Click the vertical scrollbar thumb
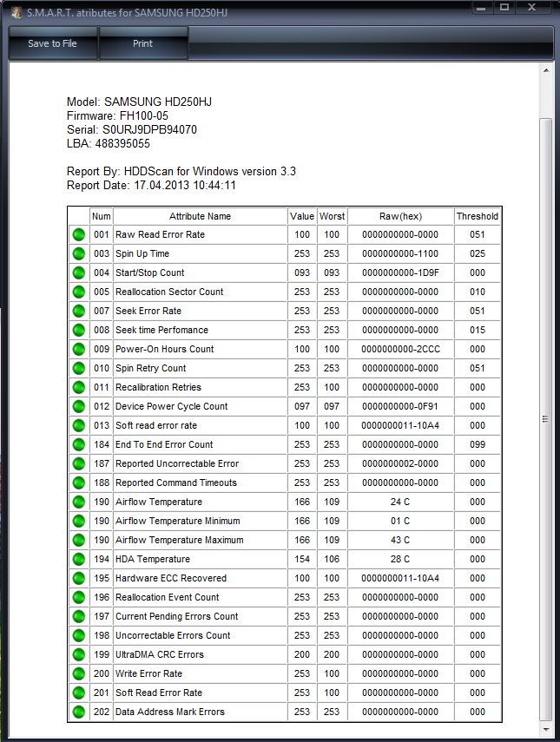The width and height of the screenshot is (560, 742). (x=546, y=417)
